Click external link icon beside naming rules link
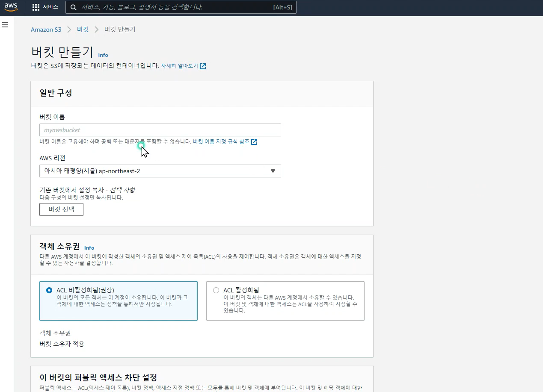Screen dimensions: 543x392 [254, 142]
